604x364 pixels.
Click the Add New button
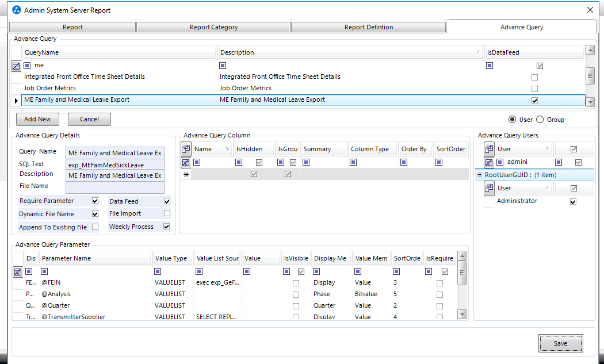(37, 119)
